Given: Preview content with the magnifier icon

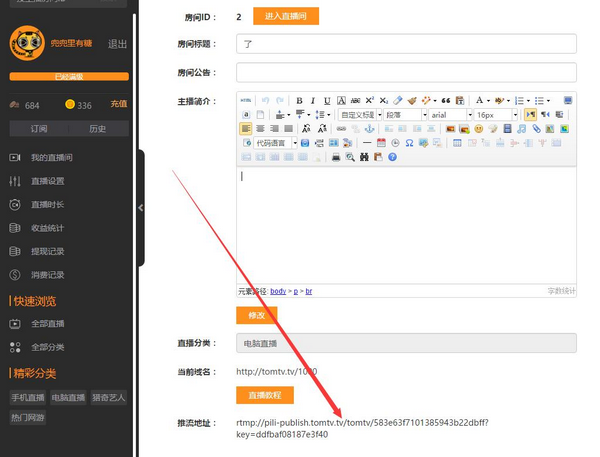Looking at the screenshot, I should (350, 157).
